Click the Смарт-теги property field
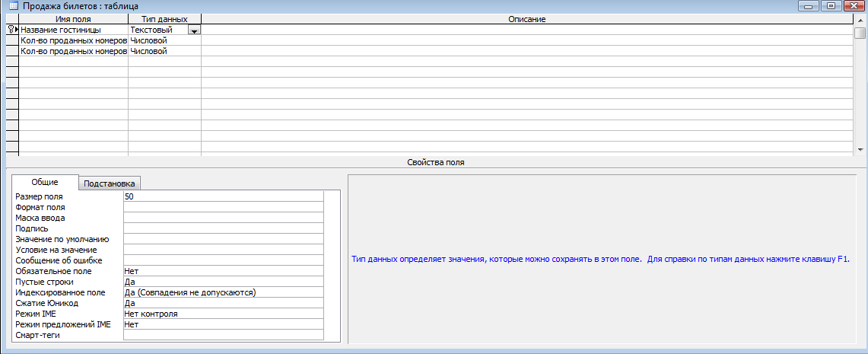This screenshot has width=868, height=354. click(x=223, y=335)
